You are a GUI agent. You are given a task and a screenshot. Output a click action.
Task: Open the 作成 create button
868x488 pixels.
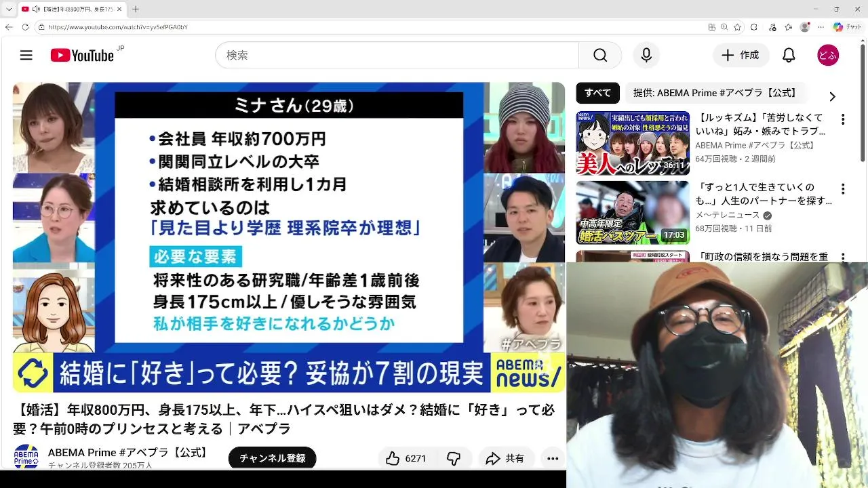click(741, 55)
